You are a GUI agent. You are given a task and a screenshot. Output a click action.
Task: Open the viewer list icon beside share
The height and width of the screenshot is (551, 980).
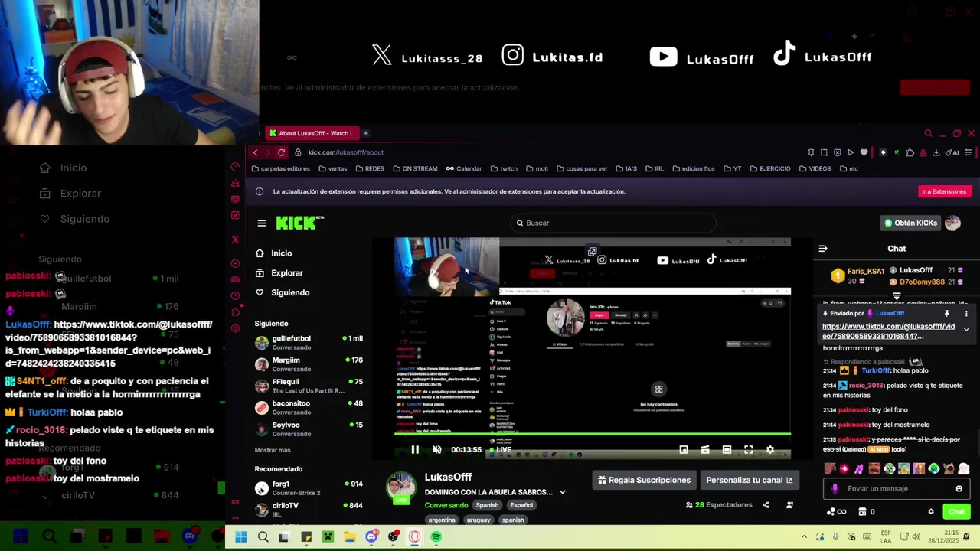click(x=789, y=505)
